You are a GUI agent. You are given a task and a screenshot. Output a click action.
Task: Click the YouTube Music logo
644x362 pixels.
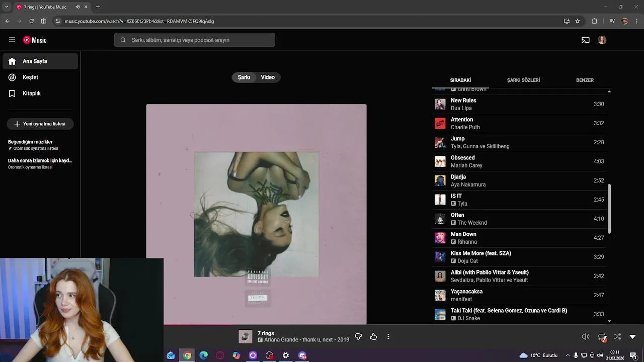click(35, 40)
